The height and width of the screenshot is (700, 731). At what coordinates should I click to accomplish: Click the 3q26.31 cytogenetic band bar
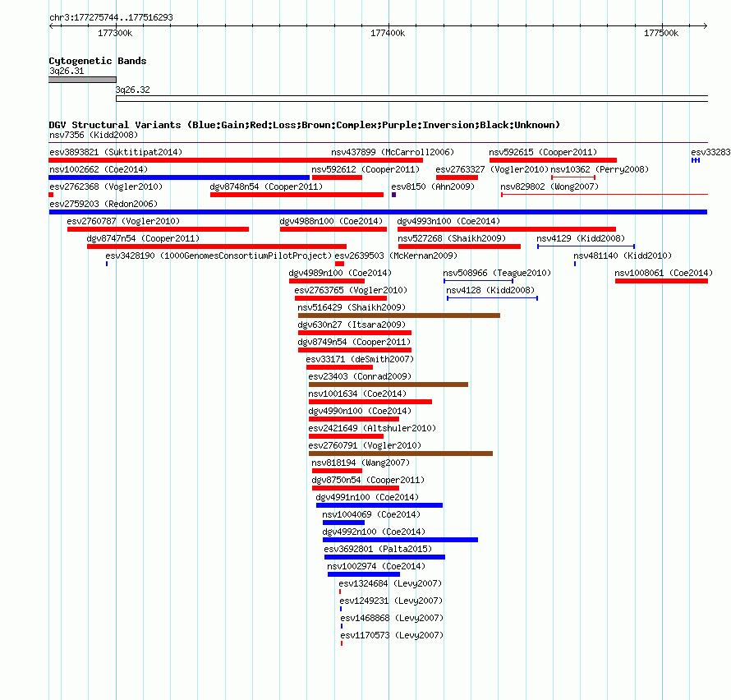pos(82,80)
